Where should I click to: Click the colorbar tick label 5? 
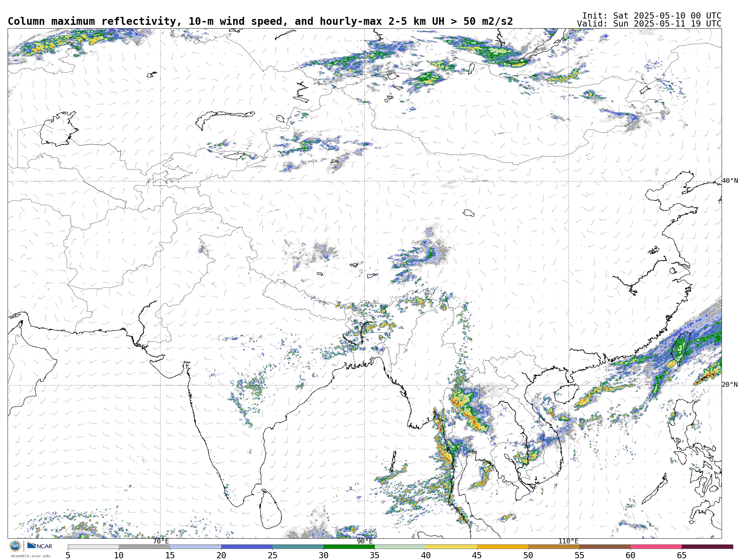click(x=68, y=556)
